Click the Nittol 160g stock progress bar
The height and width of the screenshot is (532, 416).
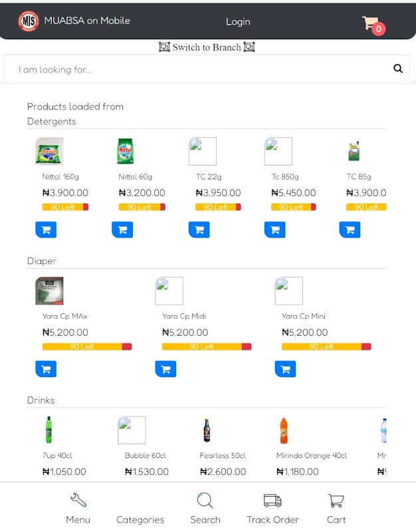click(x=65, y=207)
